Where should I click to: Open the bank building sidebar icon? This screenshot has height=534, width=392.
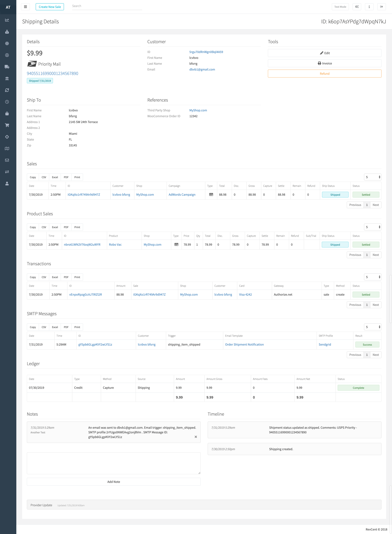pyautogui.click(x=7, y=79)
